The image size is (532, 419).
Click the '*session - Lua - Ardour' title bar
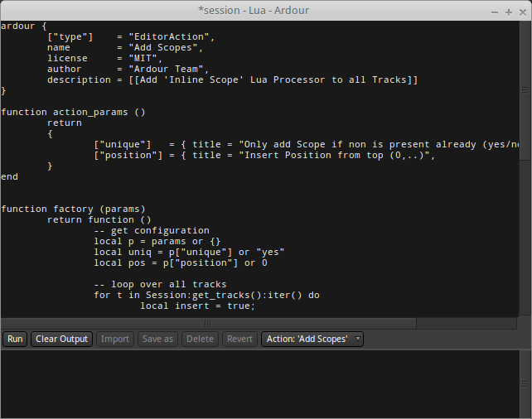254,11
